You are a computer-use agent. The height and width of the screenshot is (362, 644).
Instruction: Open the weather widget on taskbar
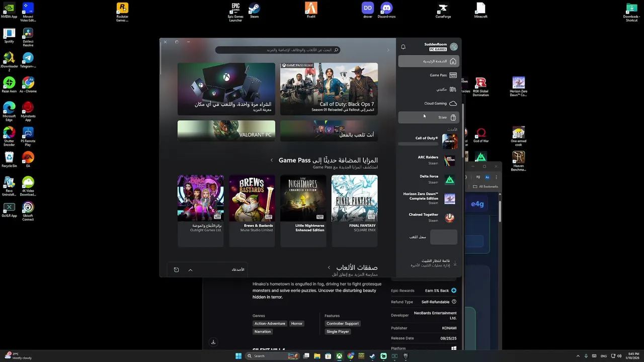(19, 356)
